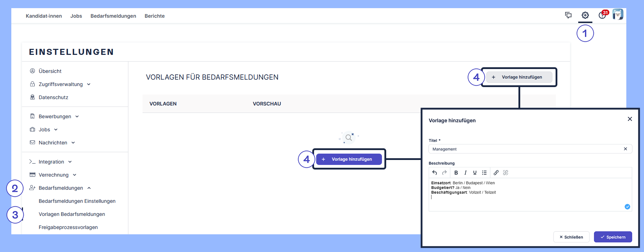Open help icon with 31 badge
644x252 pixels.
(x=603, y=15)
